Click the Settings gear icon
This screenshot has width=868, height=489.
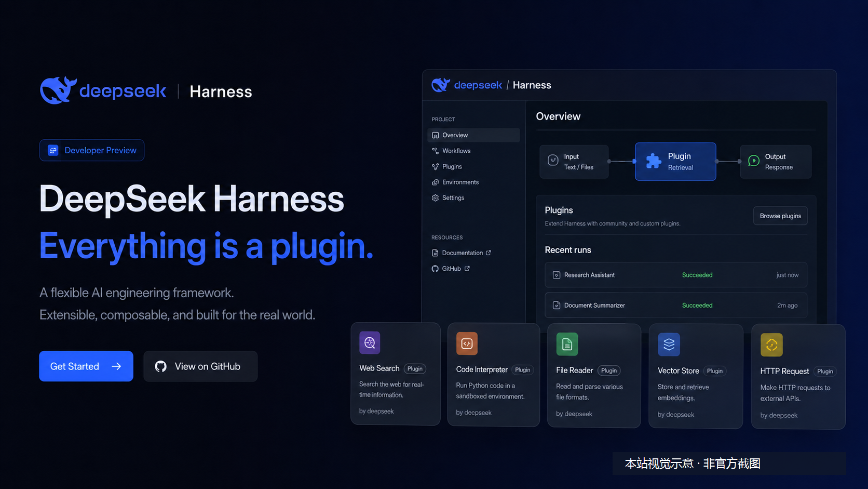436,198
